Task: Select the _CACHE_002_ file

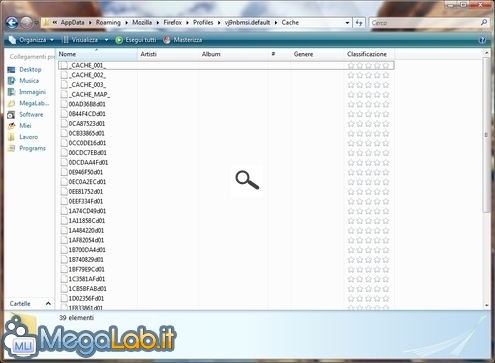Action: 87,75
